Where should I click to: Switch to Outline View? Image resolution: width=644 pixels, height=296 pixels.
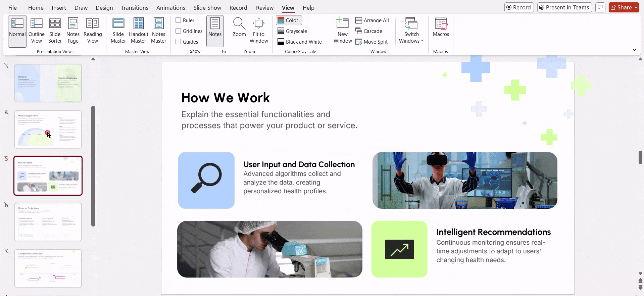tap(36, 31)
